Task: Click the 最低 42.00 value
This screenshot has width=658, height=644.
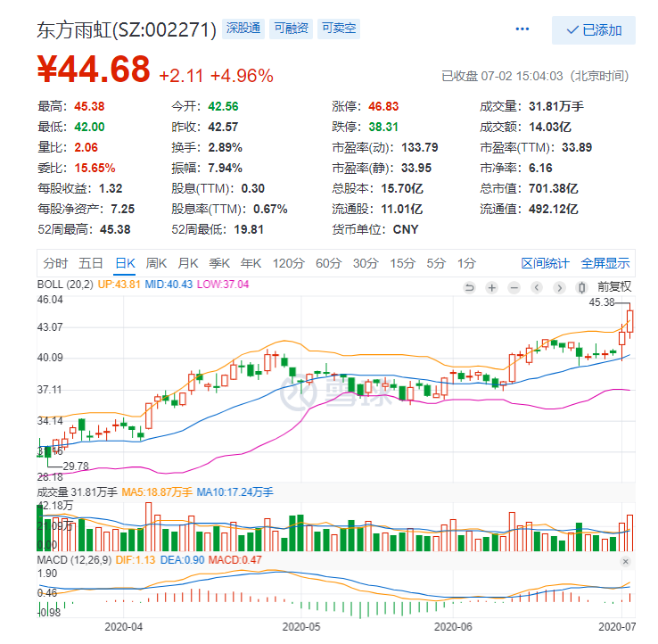Action: (89, 127)
